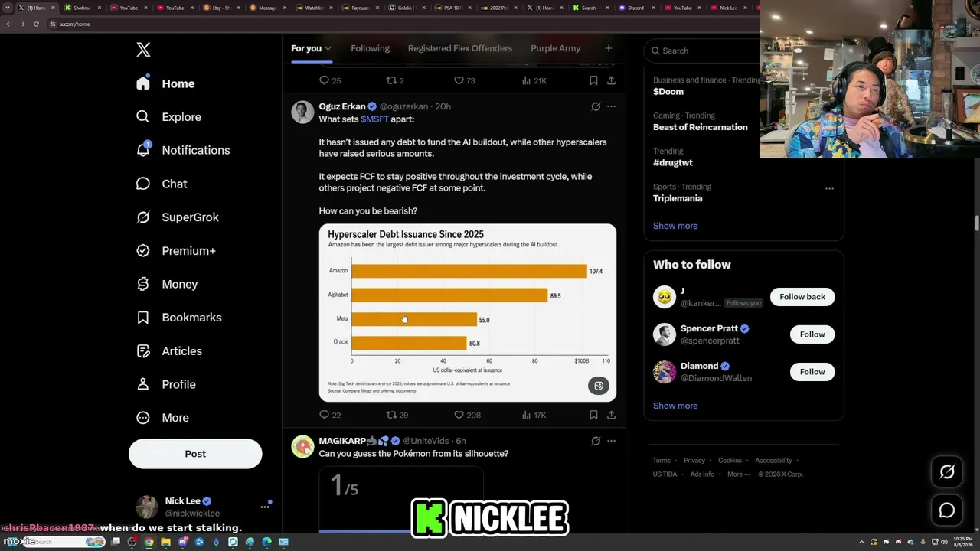980x551 pixels.
Task: Share the post with 73 likes
Action: pyautogui.click(x=611, y=80)
